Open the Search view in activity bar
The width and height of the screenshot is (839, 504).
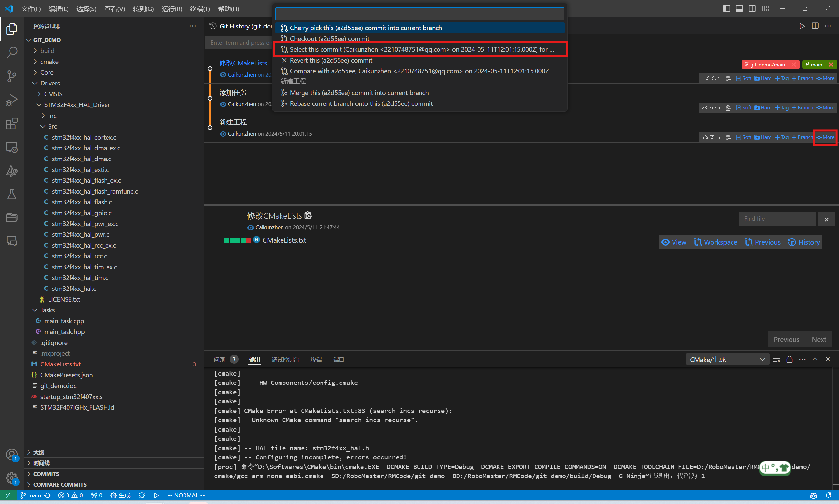11,53
